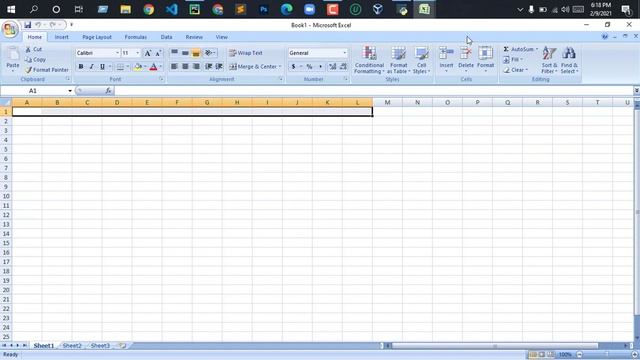Open Visual Studio Code from taskbar
The height and width of the screenshot is (360, 640).
click(171, 9)
